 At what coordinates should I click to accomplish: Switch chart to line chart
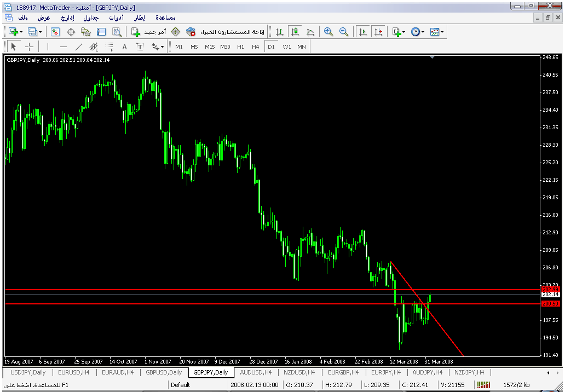click(x=310, y=32)
